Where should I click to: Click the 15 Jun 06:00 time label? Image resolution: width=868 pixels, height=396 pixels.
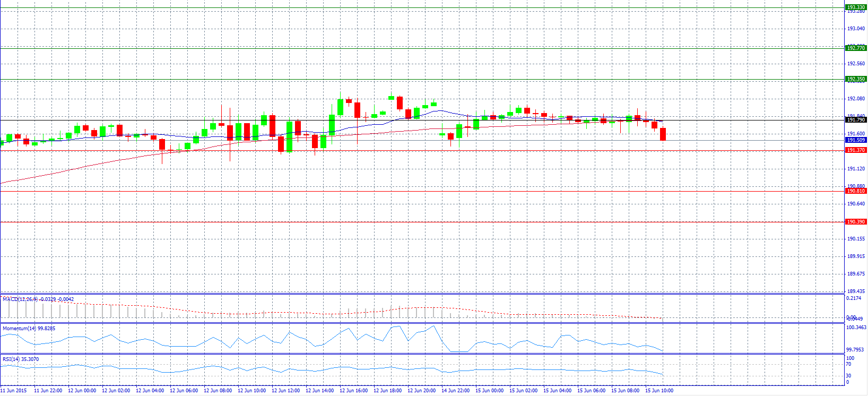click(x=591, y=391)
